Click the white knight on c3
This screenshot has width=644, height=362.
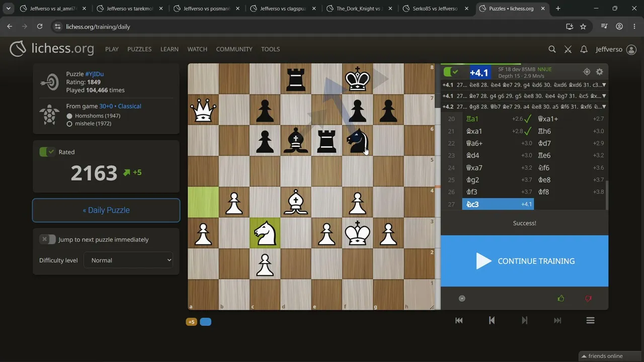[265, 233]
